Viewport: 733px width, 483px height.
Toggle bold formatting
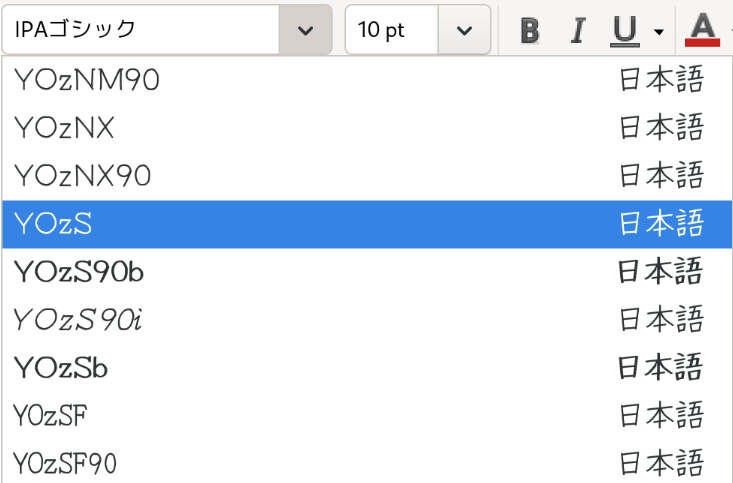531,30
